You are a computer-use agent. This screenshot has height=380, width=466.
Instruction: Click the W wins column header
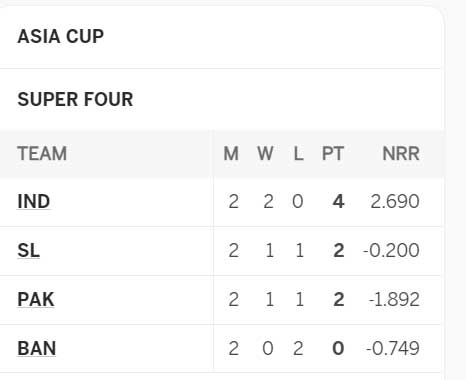(x=266, y=154)
